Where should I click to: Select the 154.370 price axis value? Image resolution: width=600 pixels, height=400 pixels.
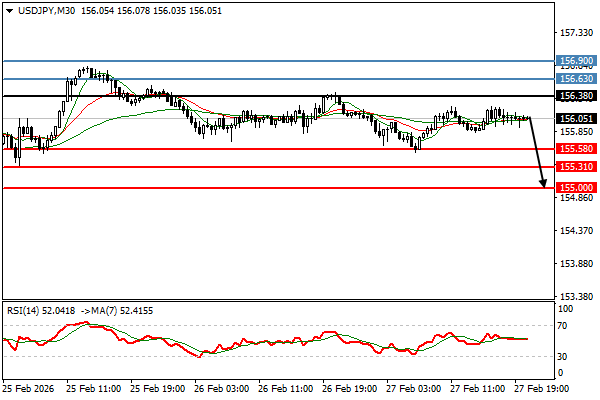(577, 231)
